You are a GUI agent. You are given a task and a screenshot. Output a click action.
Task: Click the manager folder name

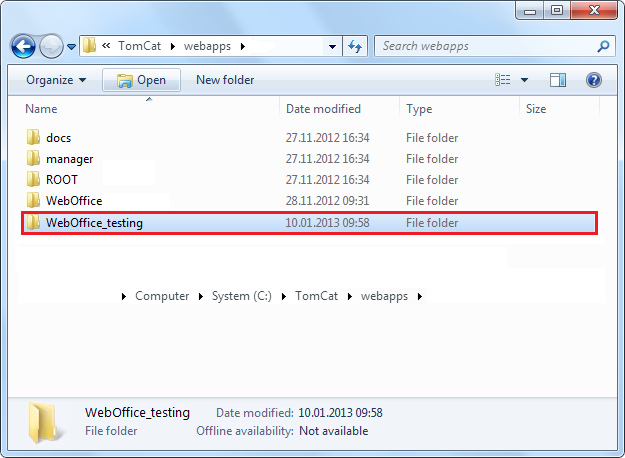point(69,159)
